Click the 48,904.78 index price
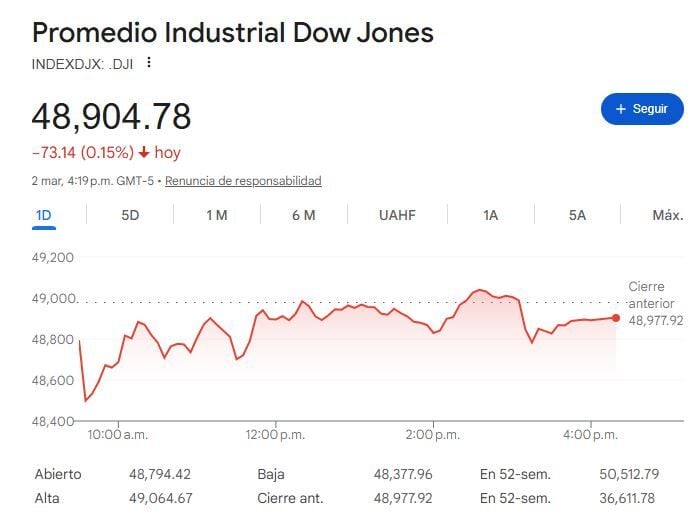Viewport: 697px width, 527px height. (111, 116)
